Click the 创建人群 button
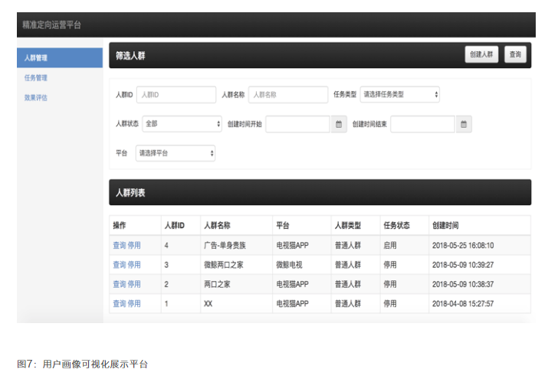The image size is (548, 392). click(481, 54)
